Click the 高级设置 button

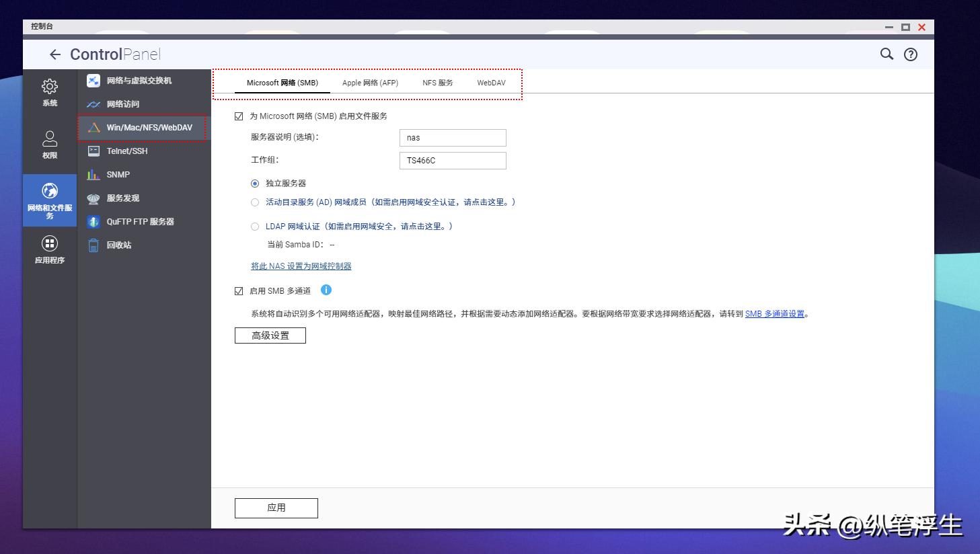coord(270,335)
